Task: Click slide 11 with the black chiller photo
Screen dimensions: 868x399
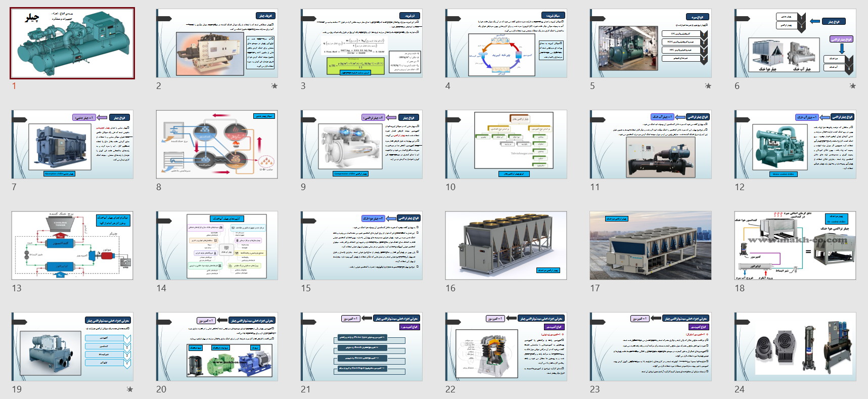Action: click(x=651, y=145)
